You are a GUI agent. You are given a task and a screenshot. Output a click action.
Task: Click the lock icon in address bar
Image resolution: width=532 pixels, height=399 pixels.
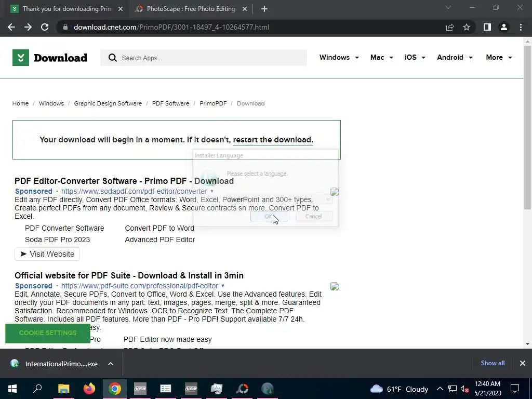click(x=65, y=27)
